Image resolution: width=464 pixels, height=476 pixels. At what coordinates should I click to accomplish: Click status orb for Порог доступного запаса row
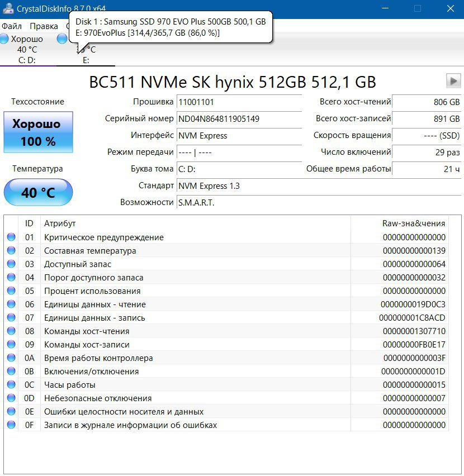pyautogui.click(x=11, y=277)
